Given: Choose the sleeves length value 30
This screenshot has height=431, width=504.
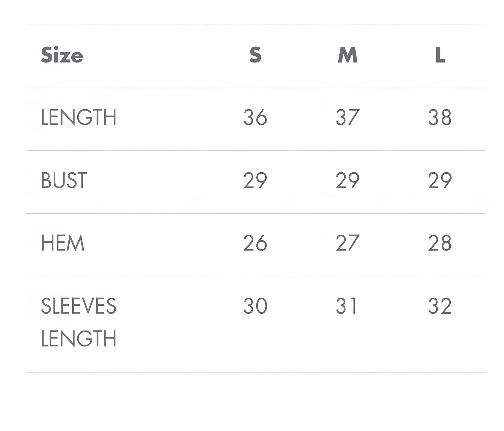Looking at the screenshot, I should click(x=255, y=306).
